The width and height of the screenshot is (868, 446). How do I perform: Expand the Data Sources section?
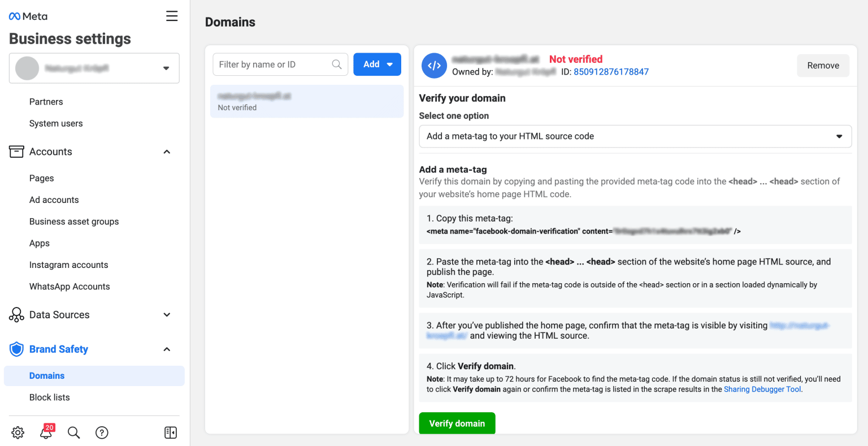(167, 315)
